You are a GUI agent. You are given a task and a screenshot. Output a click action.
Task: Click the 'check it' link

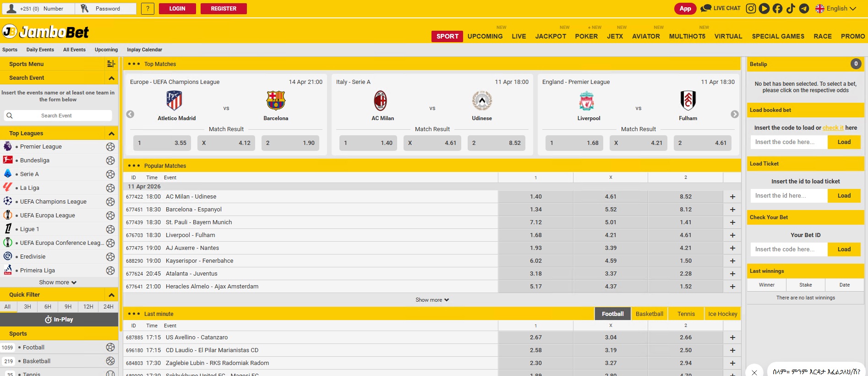(833, 128)
